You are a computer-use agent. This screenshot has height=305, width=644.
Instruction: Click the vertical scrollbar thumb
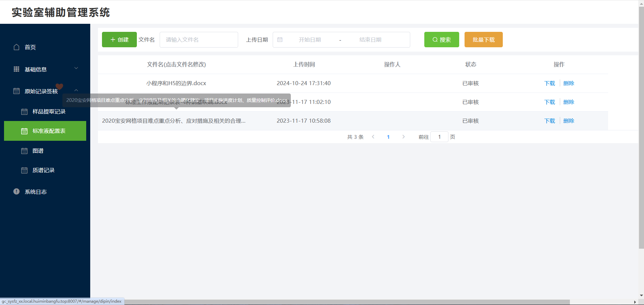pos(641,127)
